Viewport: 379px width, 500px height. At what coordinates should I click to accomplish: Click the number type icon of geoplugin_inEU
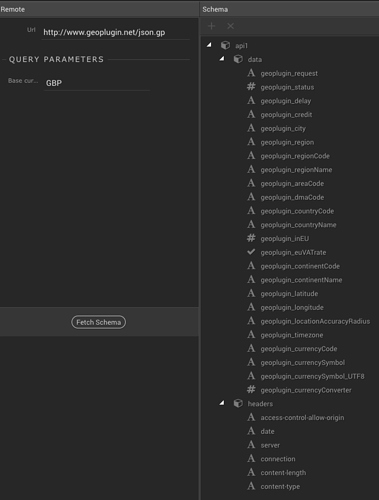click(251, 238)
